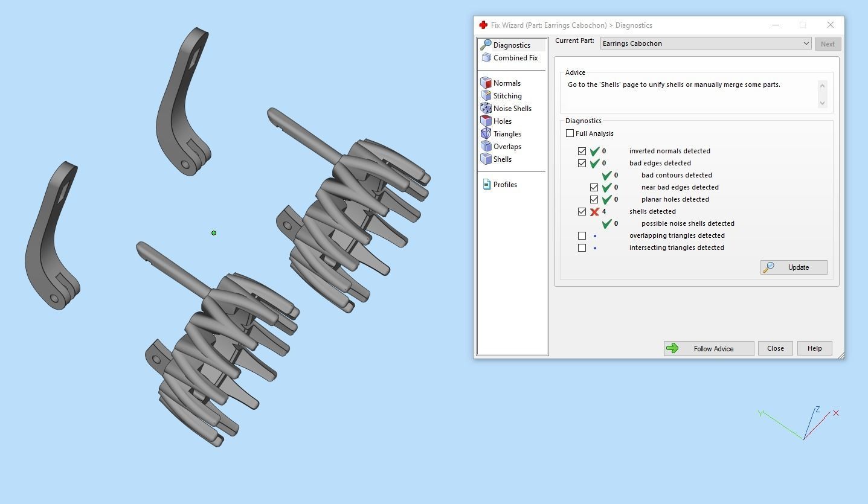
Task: Minimize the Fix Wizard window
Action: [x=775, y=25]
